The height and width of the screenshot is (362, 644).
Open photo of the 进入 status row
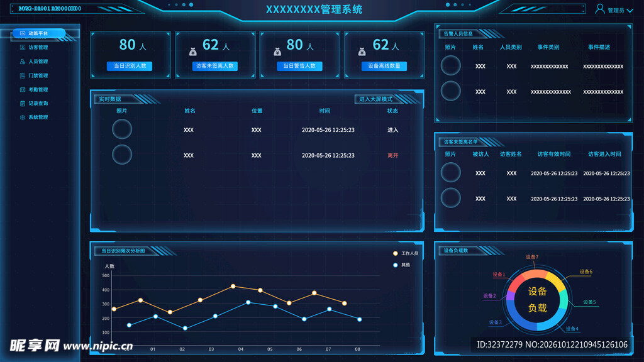pos(122,129)
